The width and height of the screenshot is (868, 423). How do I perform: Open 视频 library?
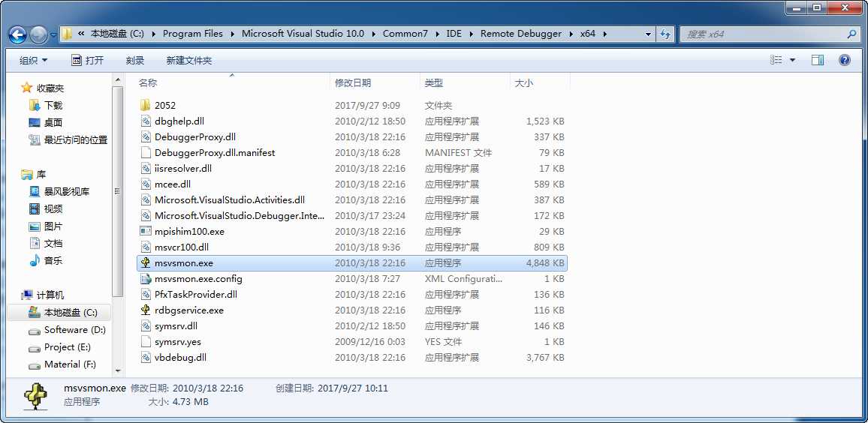coord(53,208)
